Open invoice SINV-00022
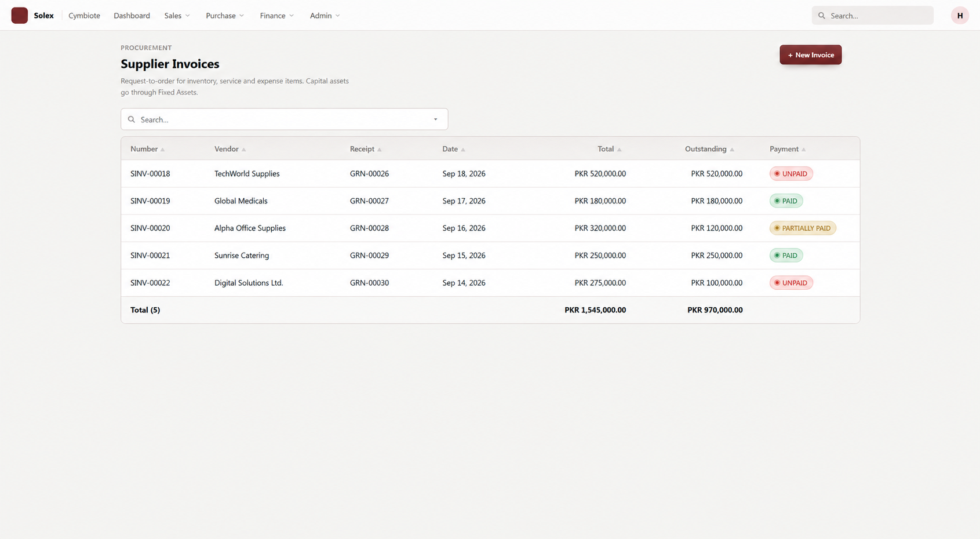This screenshot has height=539, width=980. pyautogui.click(x=150, y=283)
